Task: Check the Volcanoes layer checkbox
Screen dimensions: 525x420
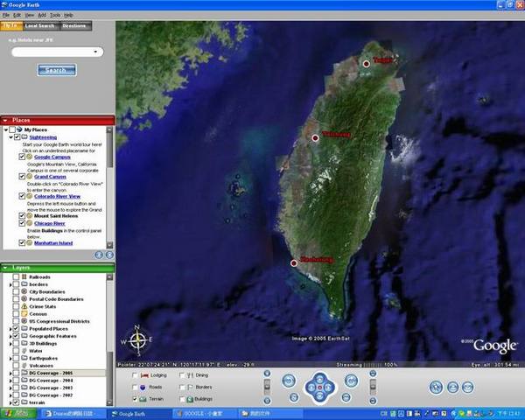Action: (x=16, y=366)
